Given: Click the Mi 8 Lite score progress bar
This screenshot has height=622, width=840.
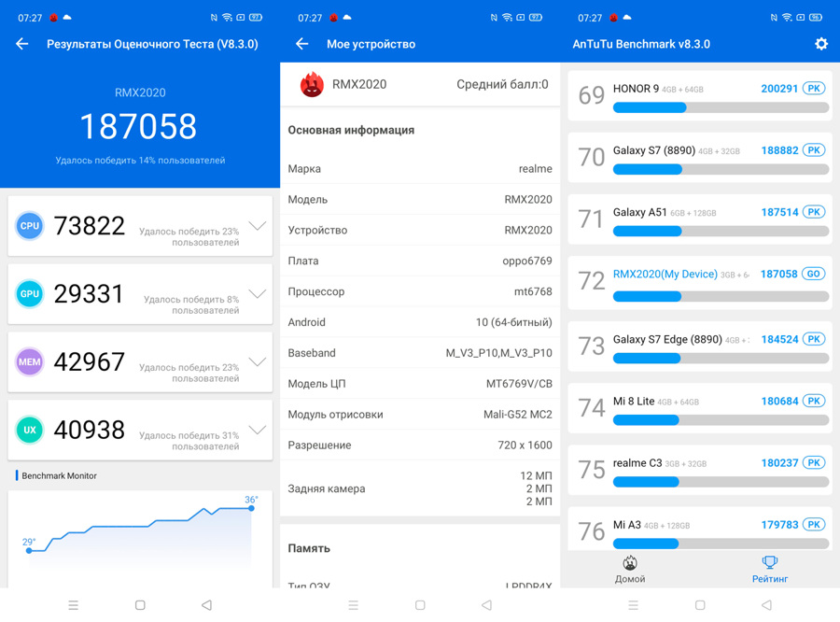Looking at the screenshot, I should [721, 420].
